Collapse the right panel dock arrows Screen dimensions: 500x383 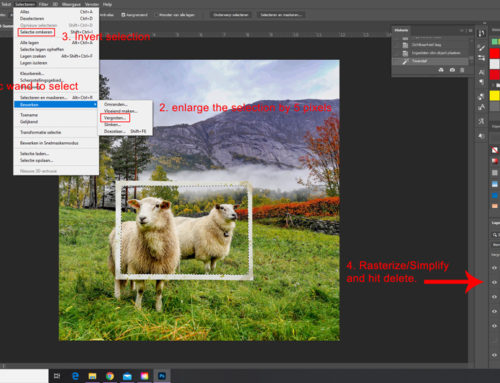click(x=484, y=23)
